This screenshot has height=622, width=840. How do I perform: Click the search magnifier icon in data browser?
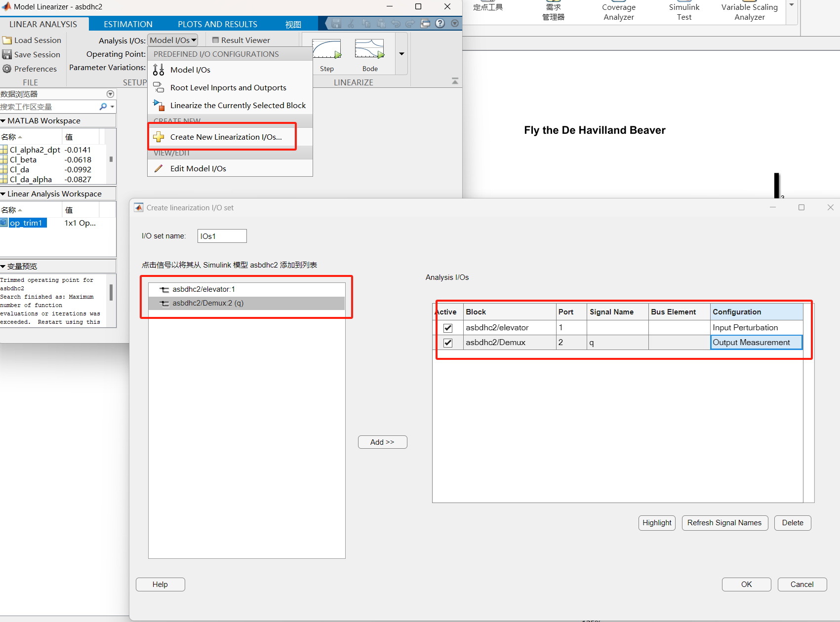(103, 107)
